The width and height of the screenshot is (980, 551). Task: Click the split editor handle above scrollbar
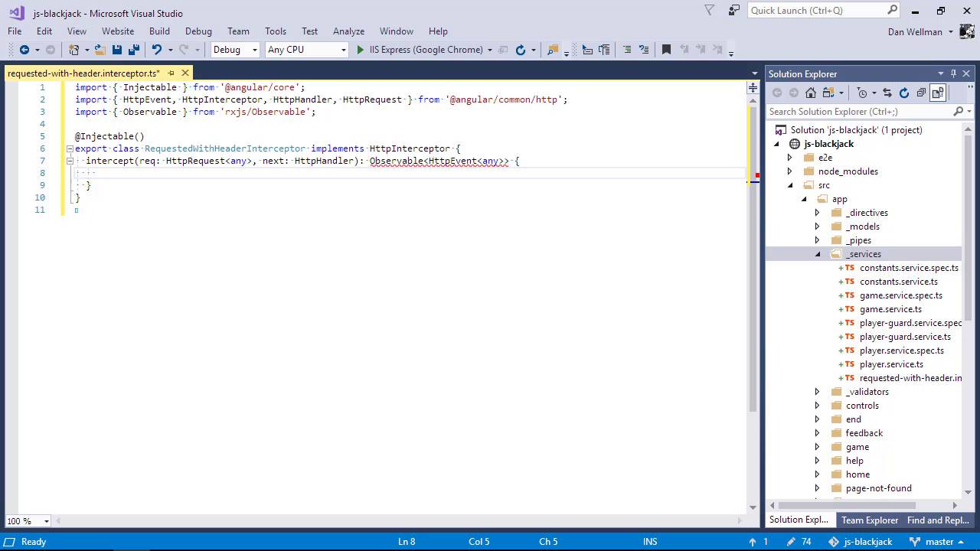click(x=753, y=88)
